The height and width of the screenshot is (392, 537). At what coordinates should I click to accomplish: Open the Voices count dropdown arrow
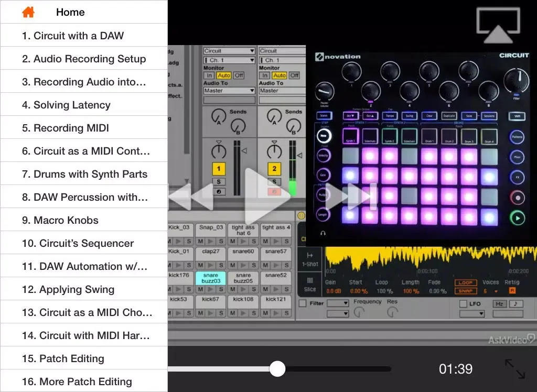click(x=496, y=291)
